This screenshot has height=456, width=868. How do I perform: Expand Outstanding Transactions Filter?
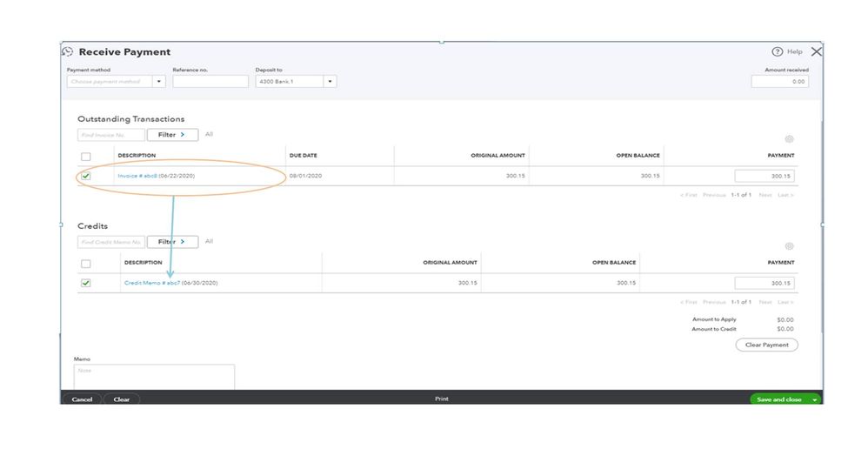tap(172, 135)
